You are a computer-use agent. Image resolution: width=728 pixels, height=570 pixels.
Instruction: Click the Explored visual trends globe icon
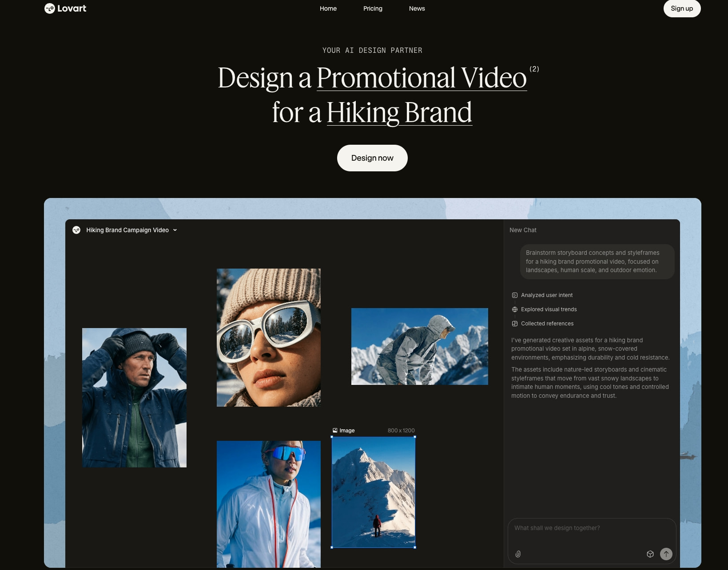tap(515, 309)
